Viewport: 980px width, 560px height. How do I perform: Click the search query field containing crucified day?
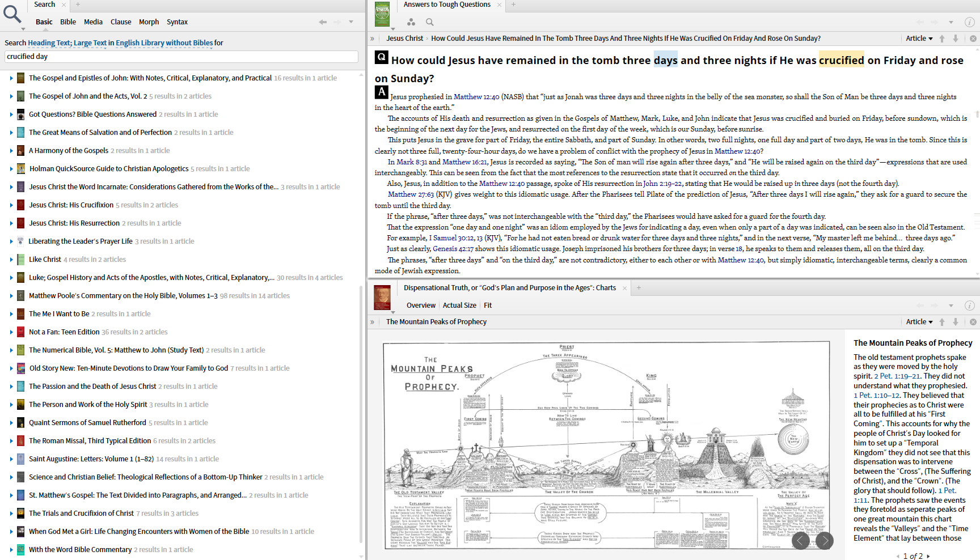point(181,57)
